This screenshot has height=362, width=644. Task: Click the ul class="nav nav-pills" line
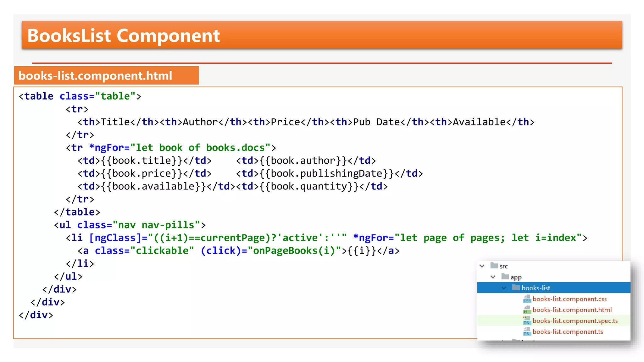pyautogui.click(x=130, y=225)
